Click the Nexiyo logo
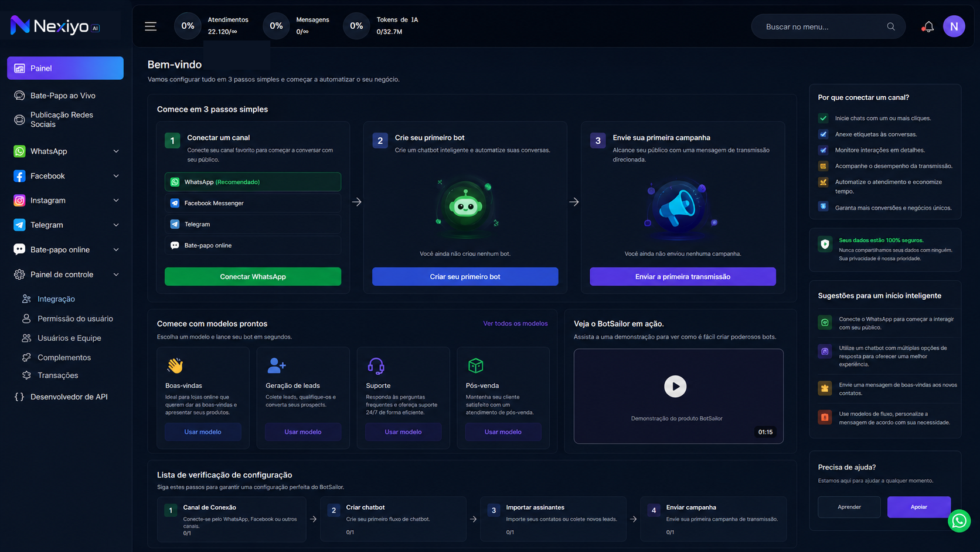This screenshot has height=552, width=980. [55, 25]
